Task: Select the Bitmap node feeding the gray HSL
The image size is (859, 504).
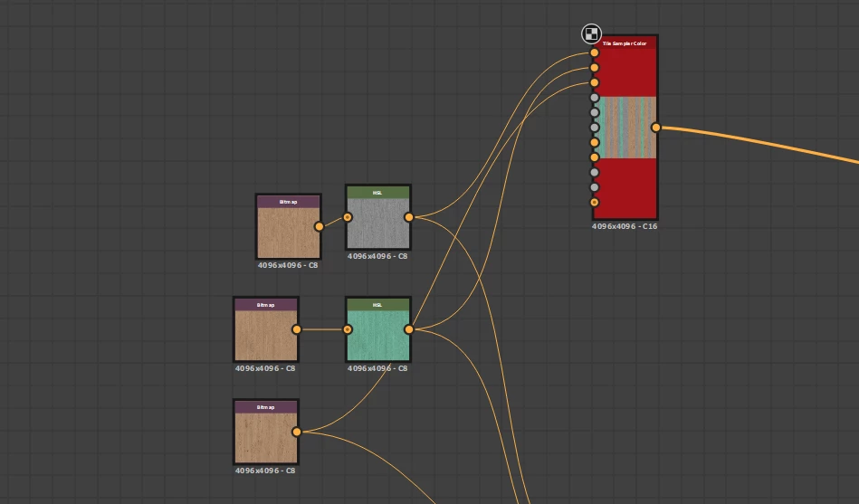Action: [x=288, y=226]
